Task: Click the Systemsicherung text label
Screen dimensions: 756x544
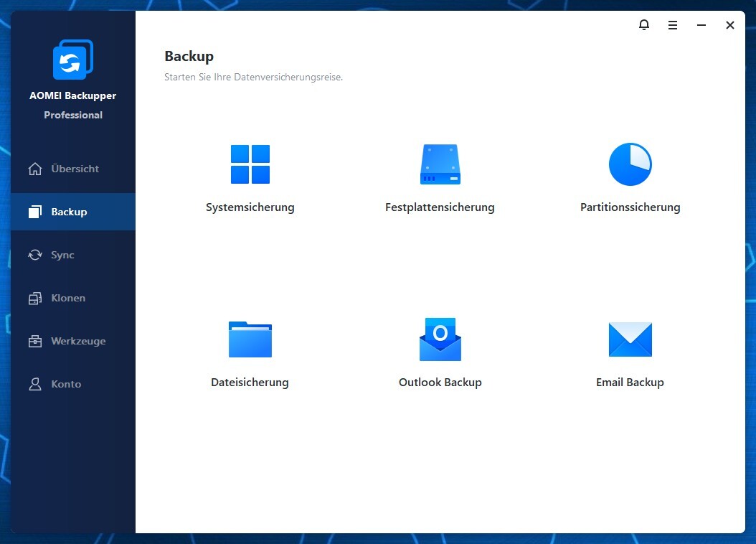Action: 250,207
